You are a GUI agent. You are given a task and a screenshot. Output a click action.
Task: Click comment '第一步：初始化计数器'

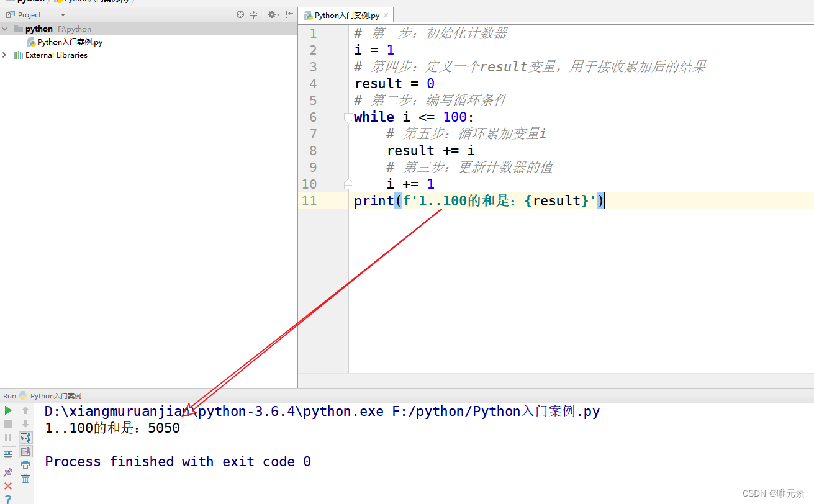click(432, 34)
